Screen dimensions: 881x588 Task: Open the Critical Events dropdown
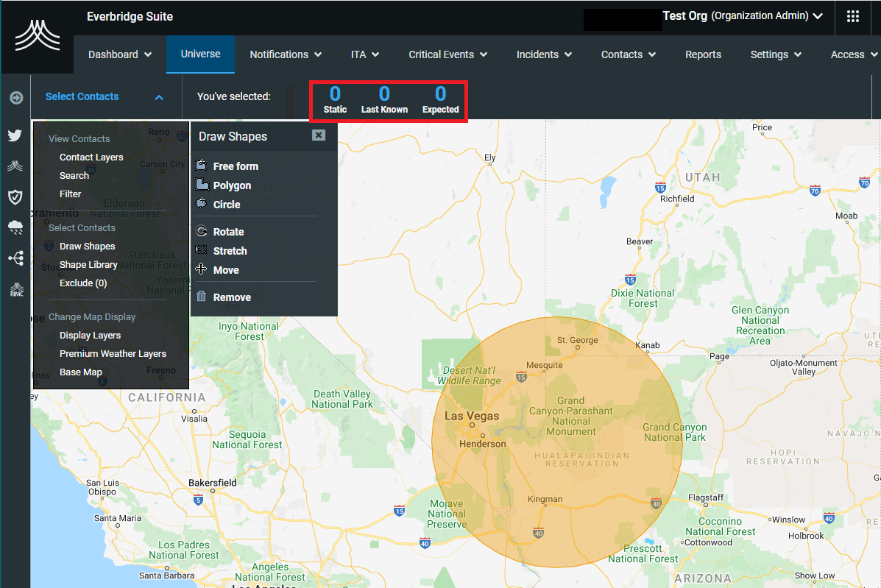click(447, 54)
